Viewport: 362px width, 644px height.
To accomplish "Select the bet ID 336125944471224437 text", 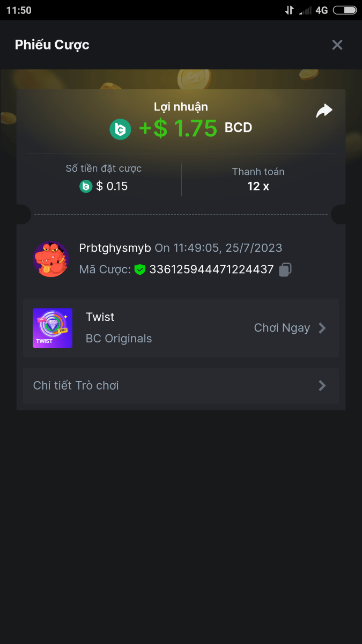I will pos(211,269).
